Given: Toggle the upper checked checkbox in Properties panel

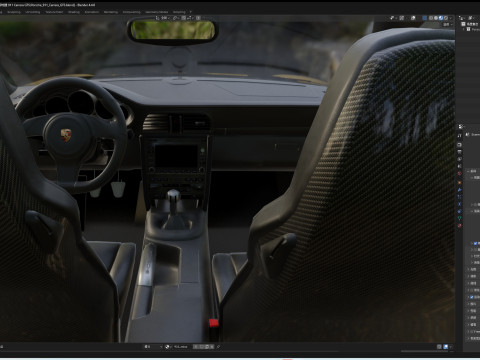Looking at the screenshot, I should pos(475,243).
